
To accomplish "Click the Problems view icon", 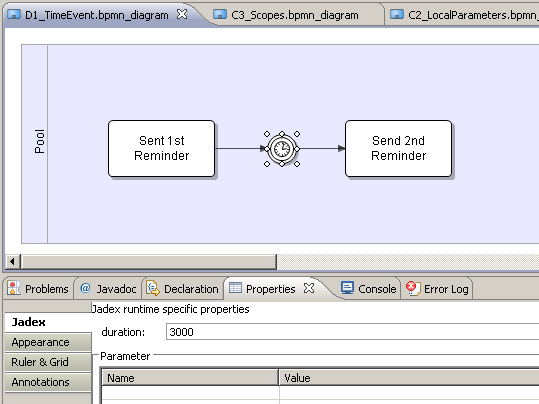I will [14, 288].
